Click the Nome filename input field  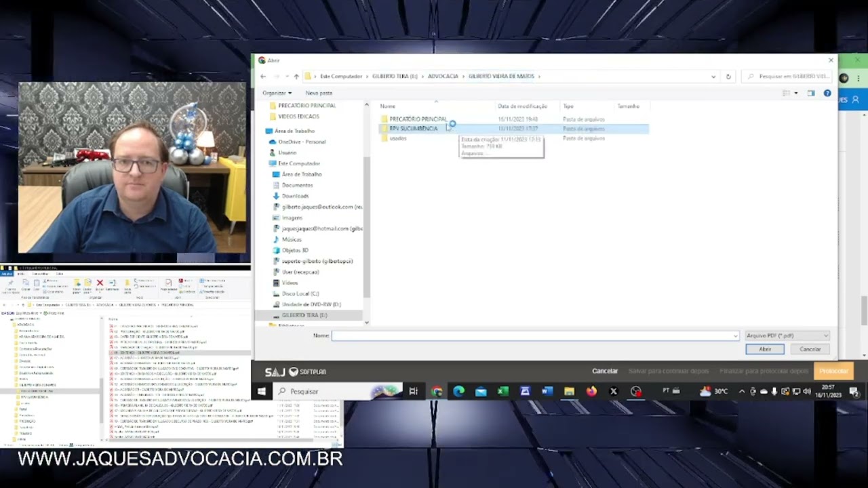pyautogui.click(x=535, y=335)
